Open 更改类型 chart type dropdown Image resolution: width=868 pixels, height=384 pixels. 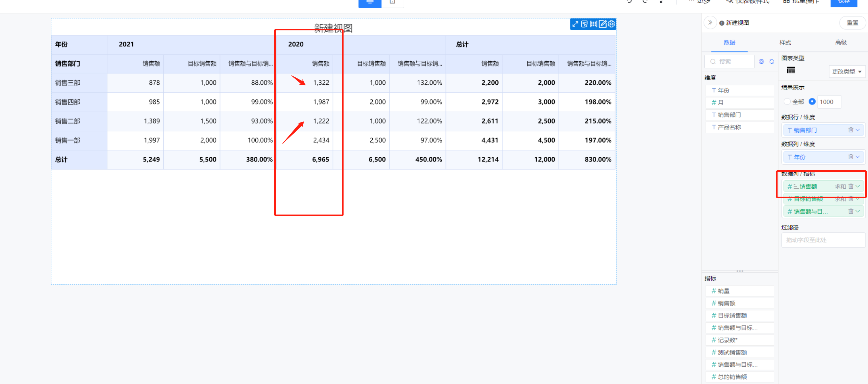tap(847, 72)
